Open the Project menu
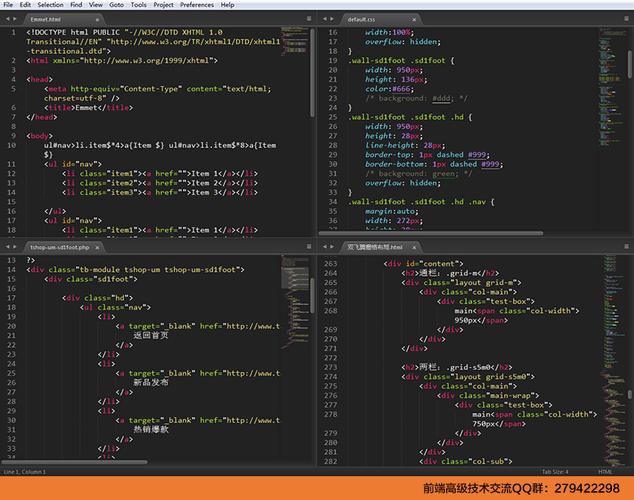This screenshot has height=500, width=634. coord(164,5)
